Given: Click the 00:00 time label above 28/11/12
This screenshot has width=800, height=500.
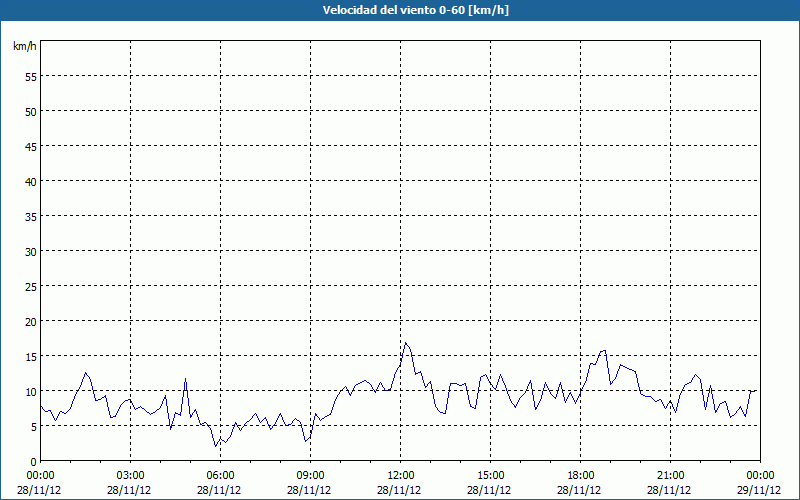Looking at the screenshot, I should coord(40,476).
